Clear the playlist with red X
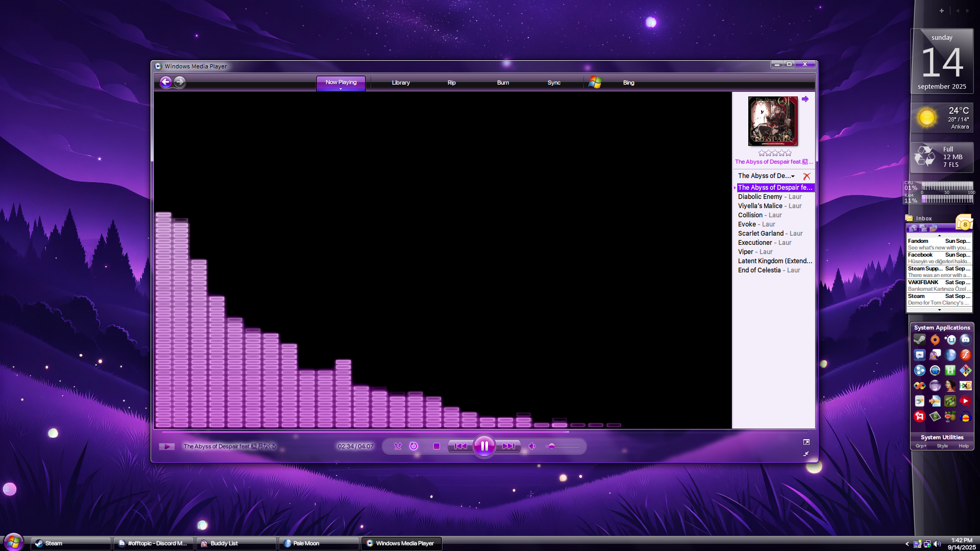The height and width of the screenshot is (551, 980). tap(806, 177)
